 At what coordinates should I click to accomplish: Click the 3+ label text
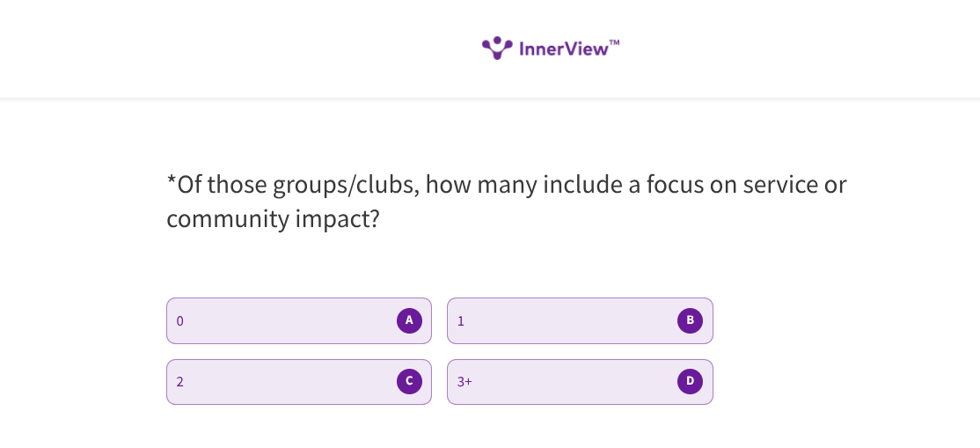pyautogui.click(x=464, y=382)
